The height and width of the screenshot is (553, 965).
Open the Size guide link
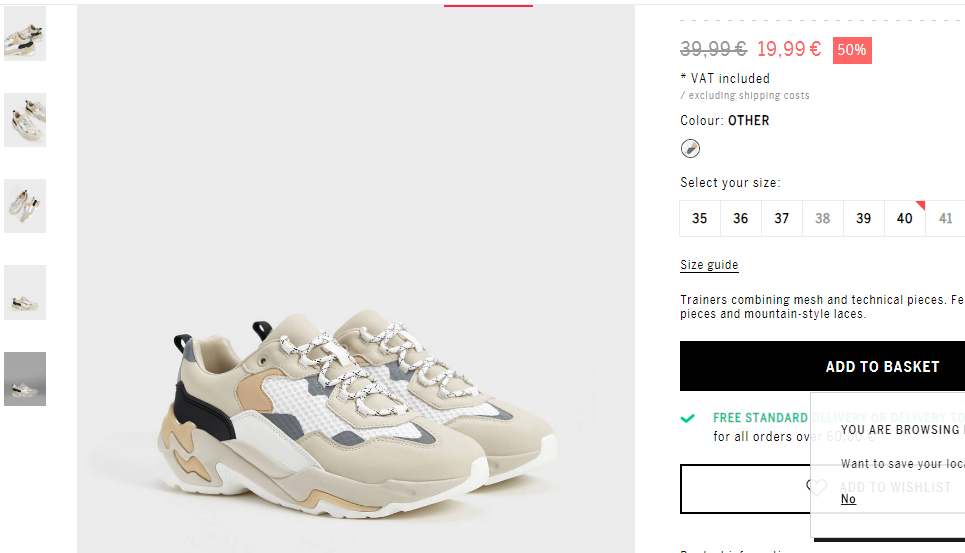click(x=709, y=265)
